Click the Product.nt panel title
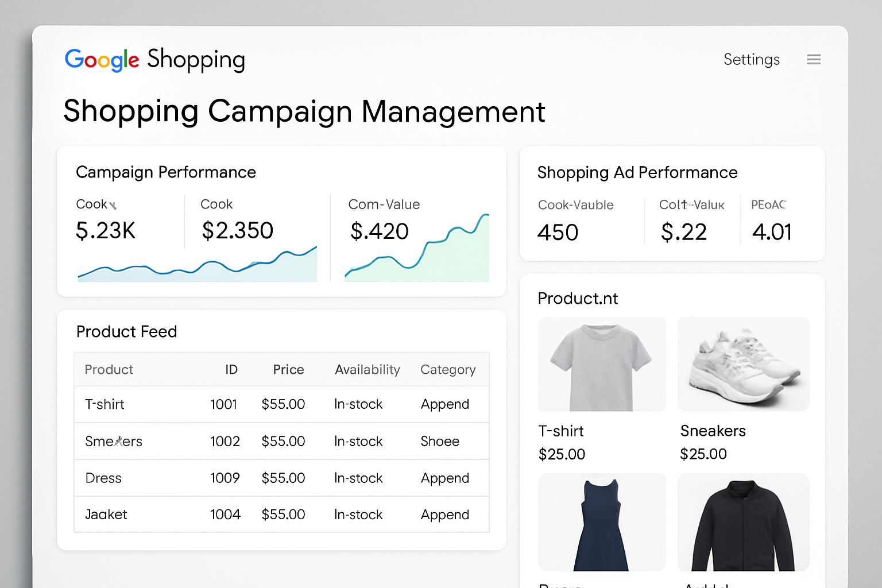Image resolution: width=882 pixels, height=588 pixels. pyautogui.click(x=578, y=299)
